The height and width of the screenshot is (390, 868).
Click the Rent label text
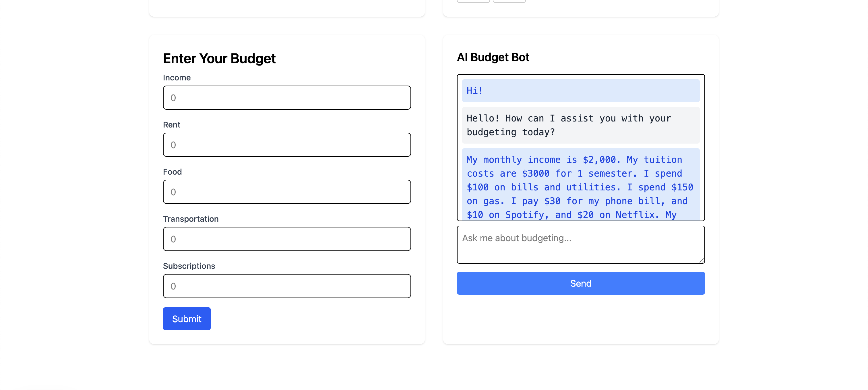point(172,125)
